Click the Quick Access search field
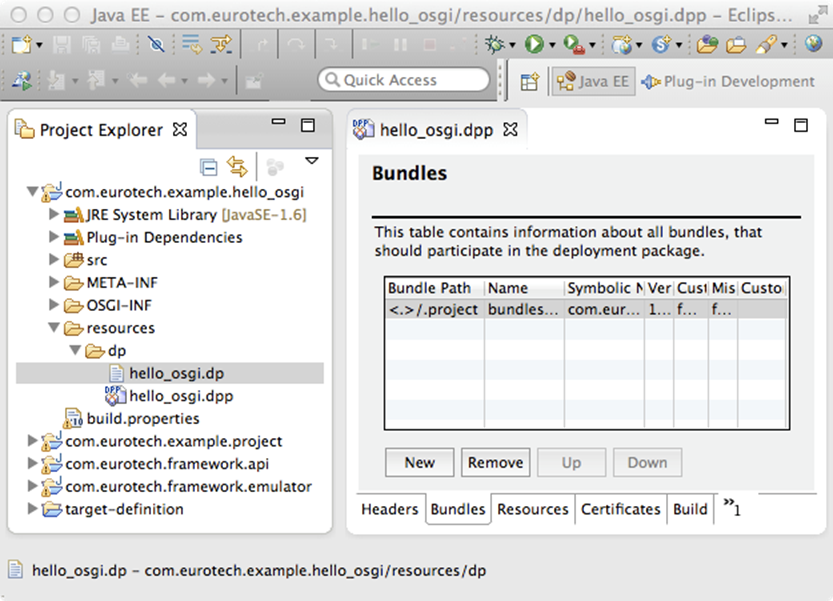This screenshot has width=833, height=601. point(404,80)
